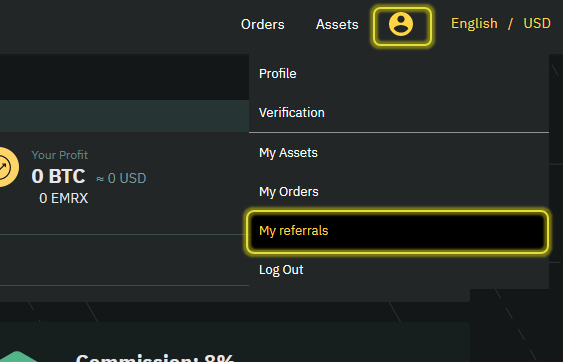Open Orders in the top navigation
The image size is (563, 362).
262,24
